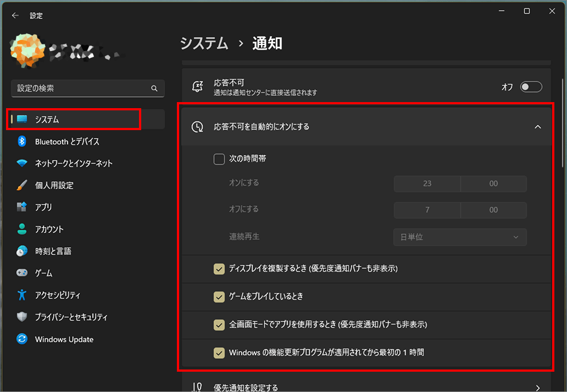Image resolution: width=567 pixels, height=392 pixels.
Task: Uncheck ディスプレイを複製するとき checkbox
Action: [219, 269]
